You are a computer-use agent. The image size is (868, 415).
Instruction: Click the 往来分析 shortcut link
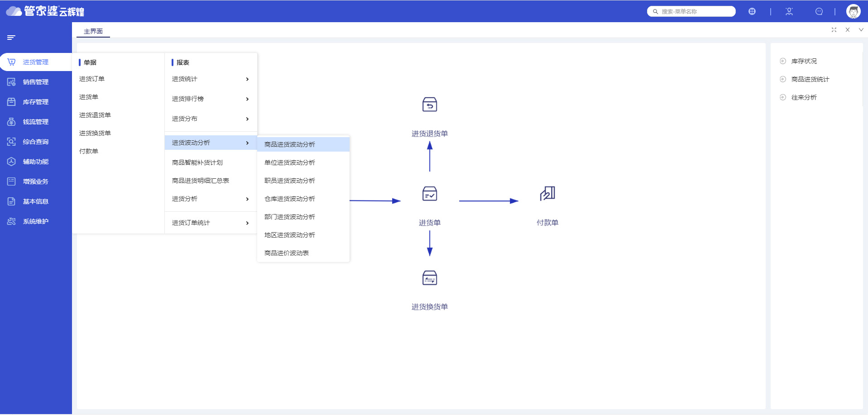coord(804,97)
